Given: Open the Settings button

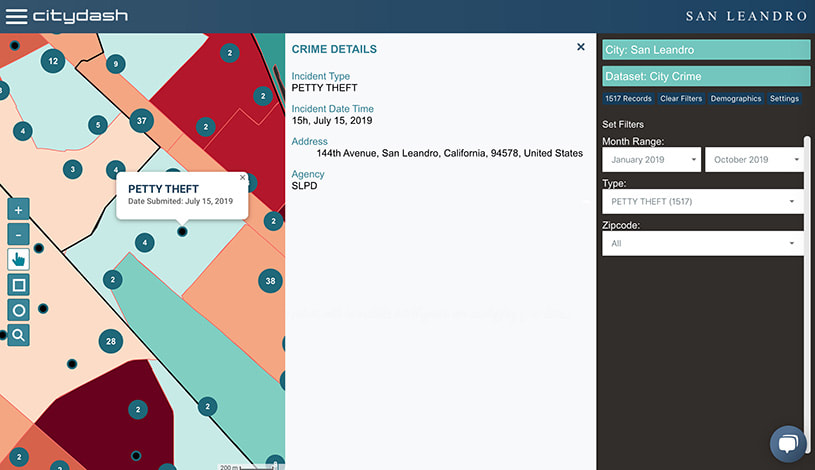Looking at the screenshot, I should pos(784,99).
